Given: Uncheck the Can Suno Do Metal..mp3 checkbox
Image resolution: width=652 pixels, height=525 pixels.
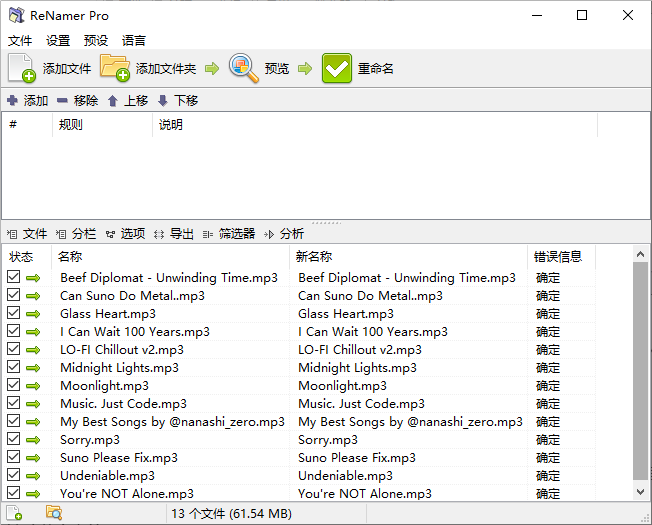Looking at the screenshot, I should point(13,295).
